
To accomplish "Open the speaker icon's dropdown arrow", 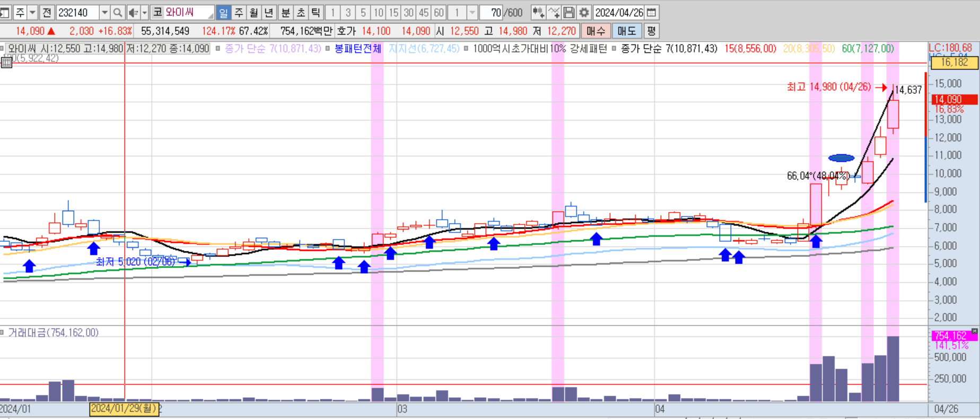I will [x=144, y=12].
